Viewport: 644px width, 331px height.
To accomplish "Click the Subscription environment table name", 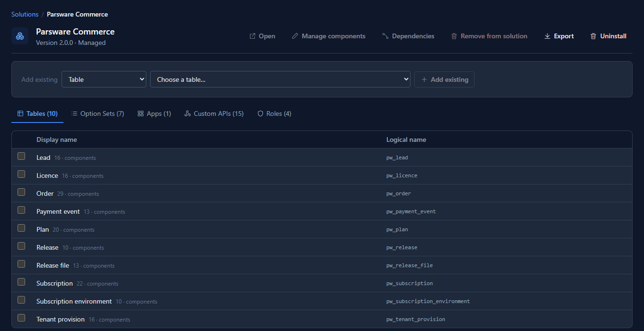I will pos(74,301).
